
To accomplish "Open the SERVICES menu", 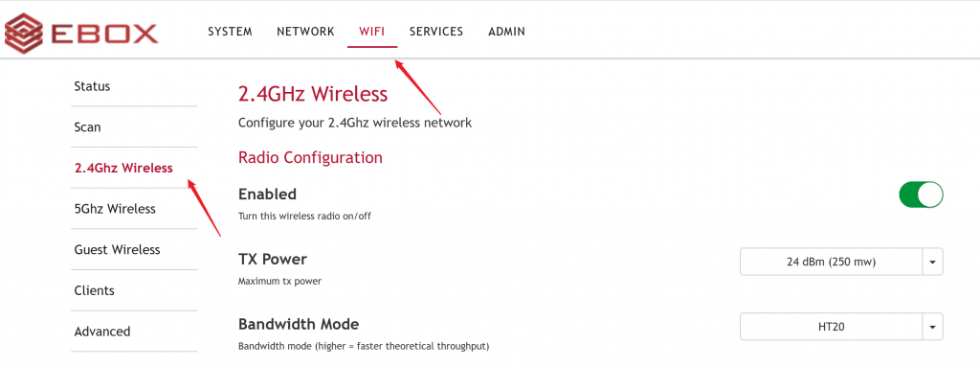I will (436, 32).
